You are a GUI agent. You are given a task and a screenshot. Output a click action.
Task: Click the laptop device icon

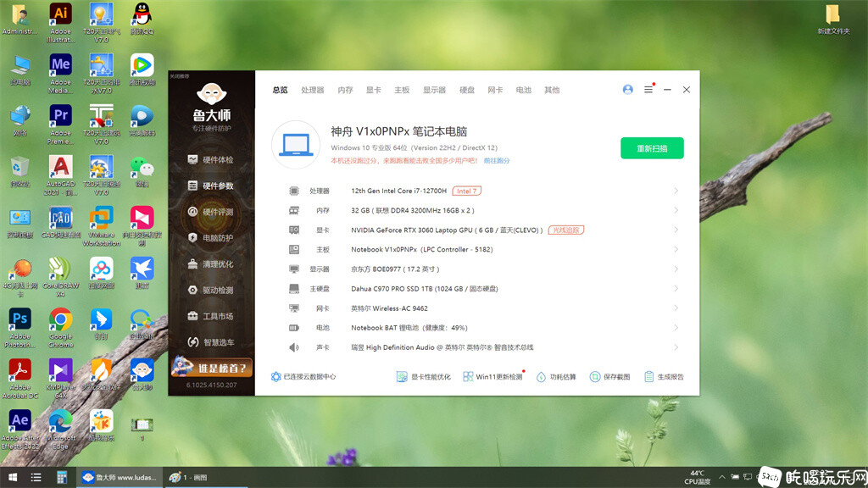[x=296, y=145]
